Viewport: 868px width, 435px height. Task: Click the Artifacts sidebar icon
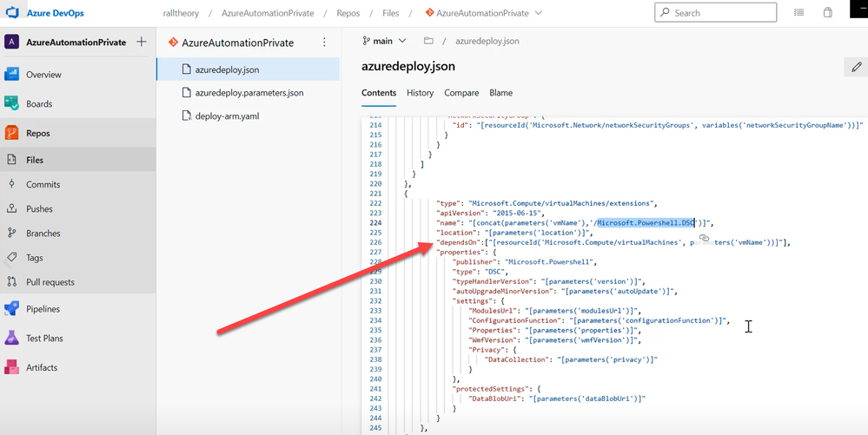point(11,367)
